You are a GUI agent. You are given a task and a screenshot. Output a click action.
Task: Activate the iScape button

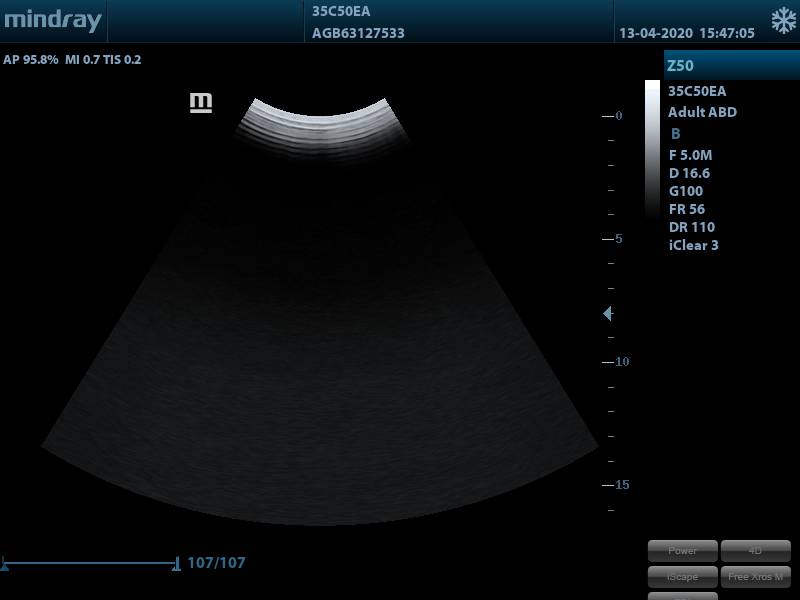(683, 577)
